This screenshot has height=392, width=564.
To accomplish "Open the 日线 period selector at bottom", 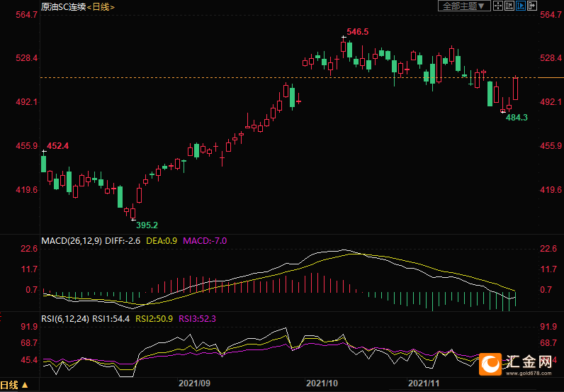I will (x=14, y=385).
